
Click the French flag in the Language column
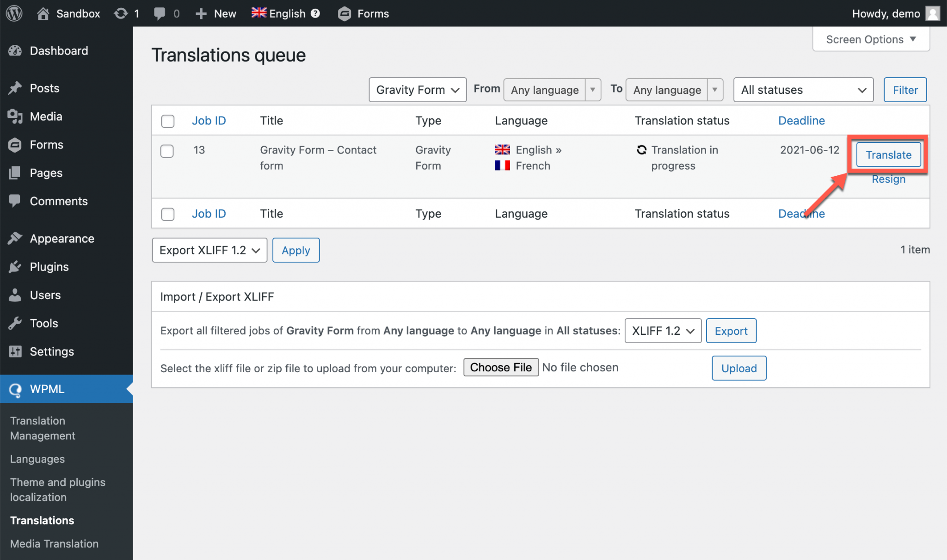tap(502, 166)
